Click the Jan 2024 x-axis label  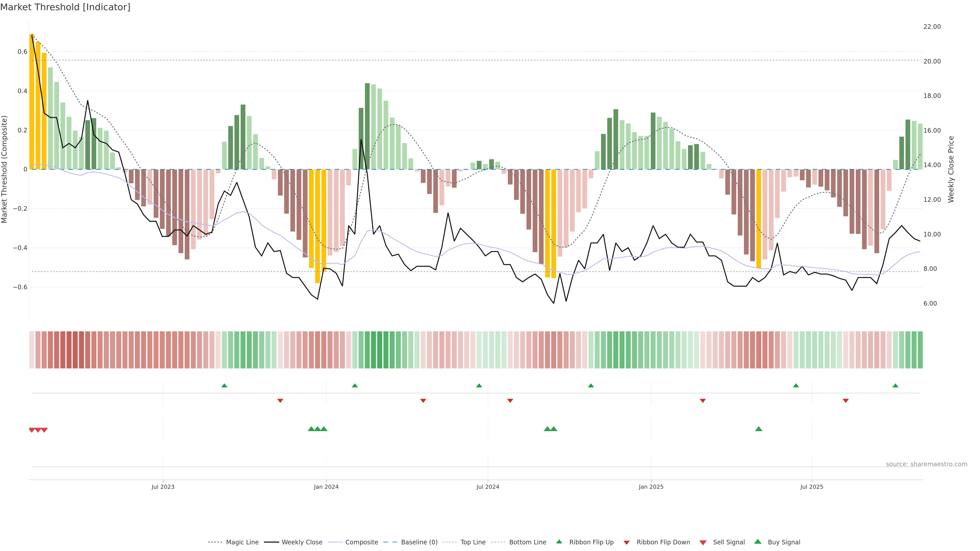pos(326,487)
